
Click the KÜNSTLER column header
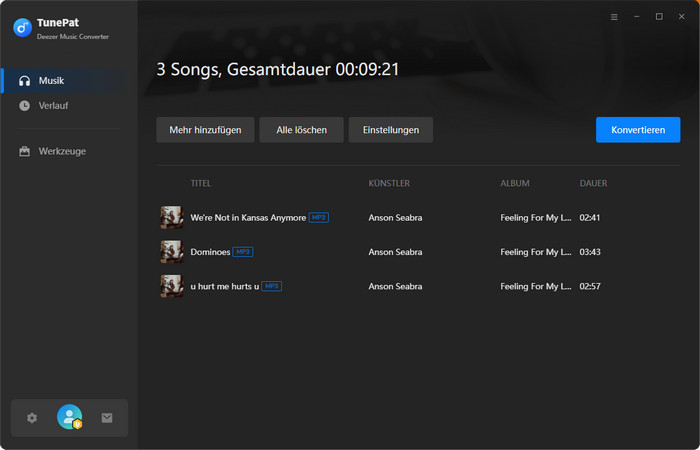(x=389, y=183)
